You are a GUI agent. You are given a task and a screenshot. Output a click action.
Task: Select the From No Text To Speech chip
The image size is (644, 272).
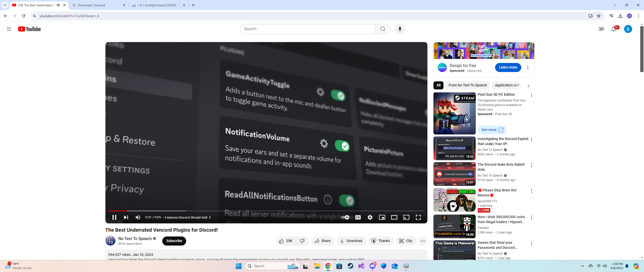click(467, 85)
